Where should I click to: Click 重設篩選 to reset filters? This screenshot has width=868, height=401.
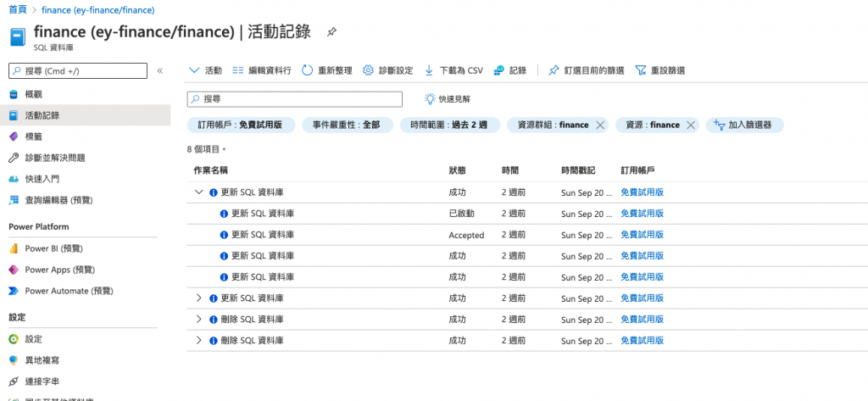[660, 70]
